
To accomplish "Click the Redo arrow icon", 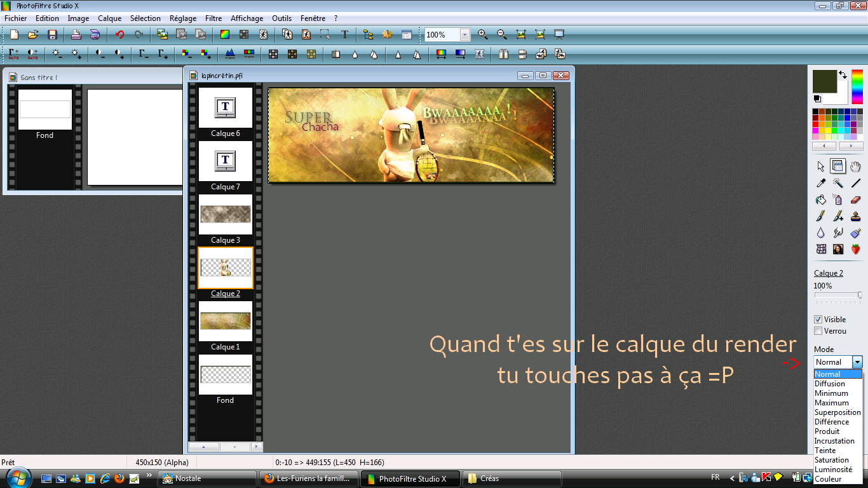I will pyautogui.click(x=138, y=35).
